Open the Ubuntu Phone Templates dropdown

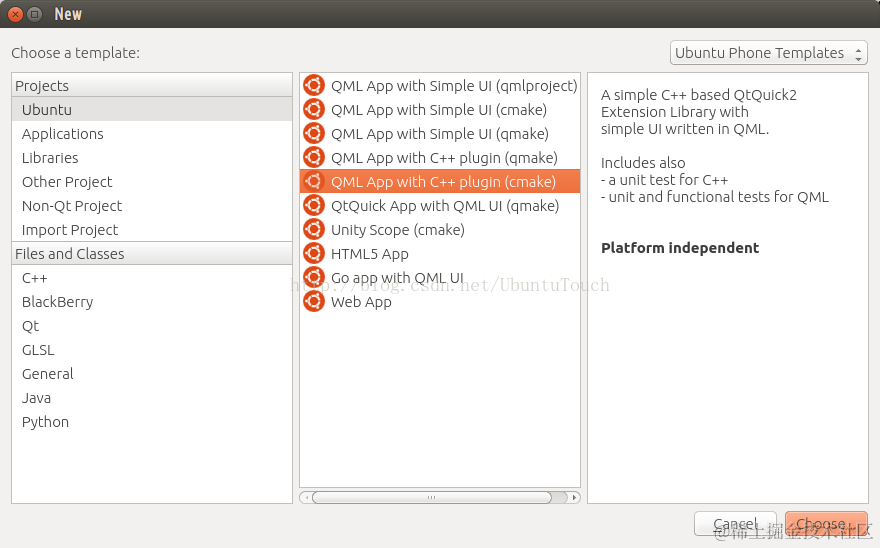tap(768, 53)
